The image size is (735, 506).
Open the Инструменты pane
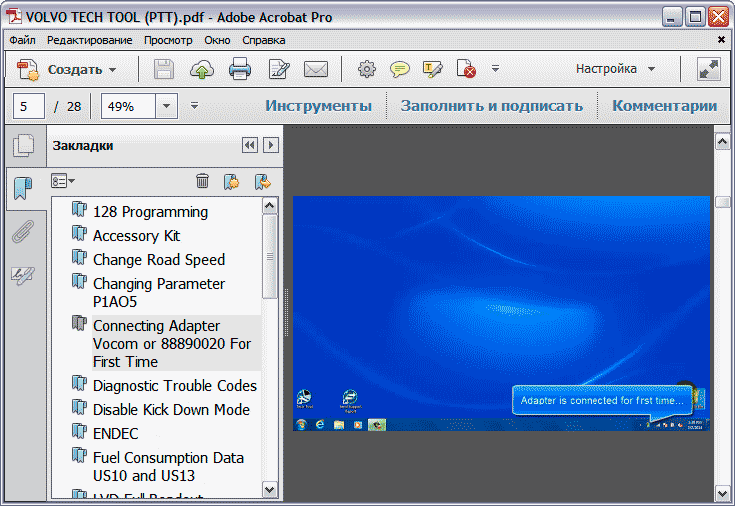coord(318,106)
